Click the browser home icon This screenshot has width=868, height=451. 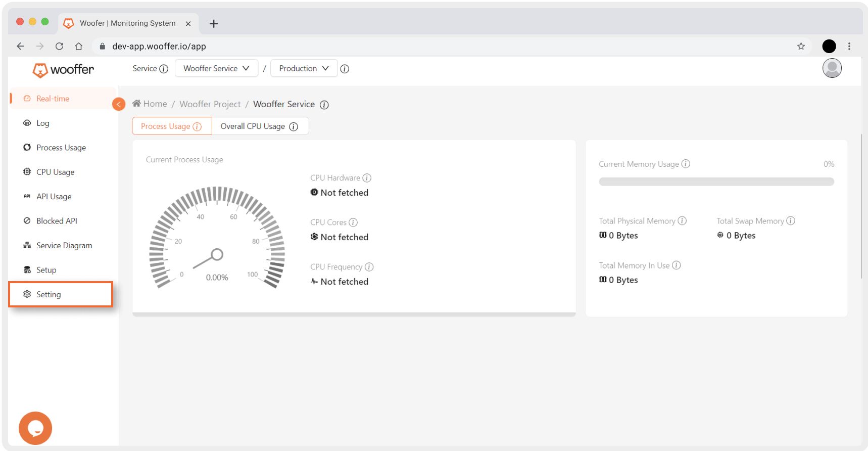click(x=78, y=46)
